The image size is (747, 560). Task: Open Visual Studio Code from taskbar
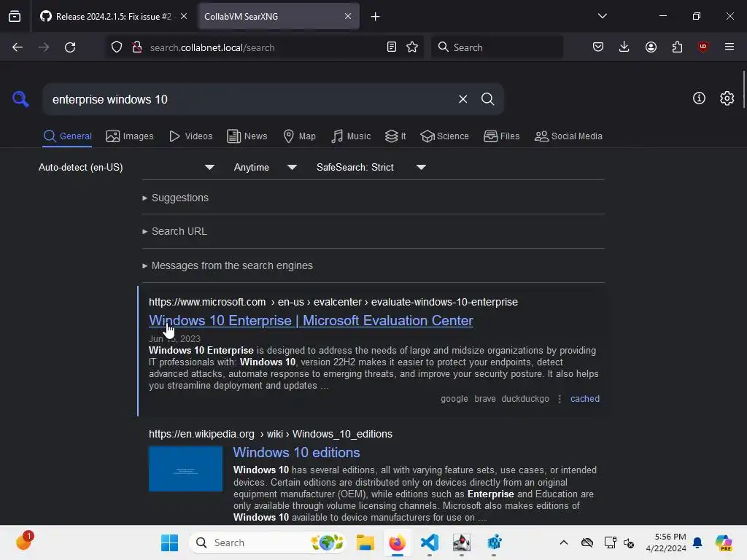429,542
